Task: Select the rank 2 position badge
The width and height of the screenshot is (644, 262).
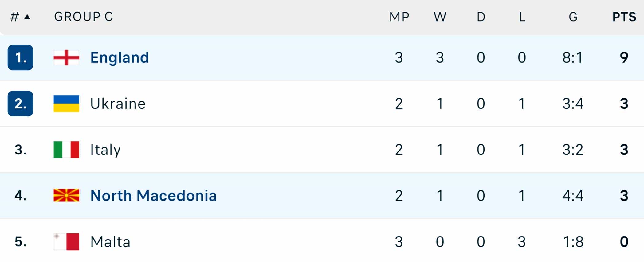Action: click(x=20, y=104)
